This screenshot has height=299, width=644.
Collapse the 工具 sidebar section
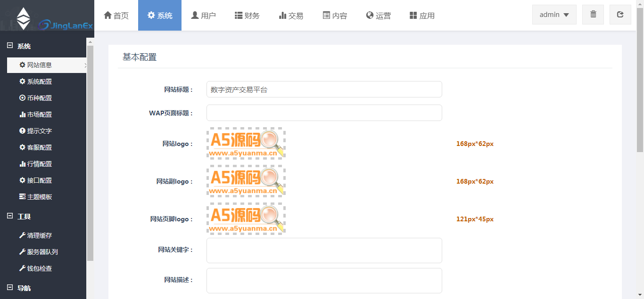(x=10, y=216)
